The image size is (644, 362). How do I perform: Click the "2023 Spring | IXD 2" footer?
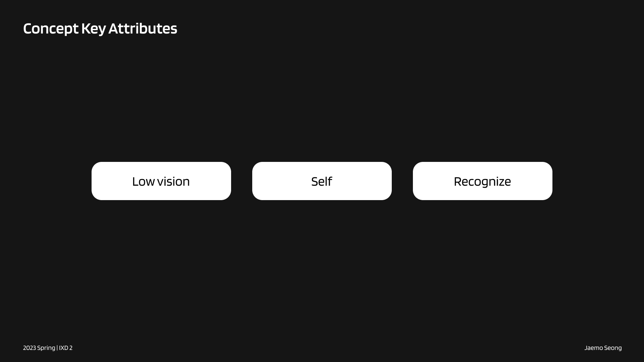(x=48, y=348)
